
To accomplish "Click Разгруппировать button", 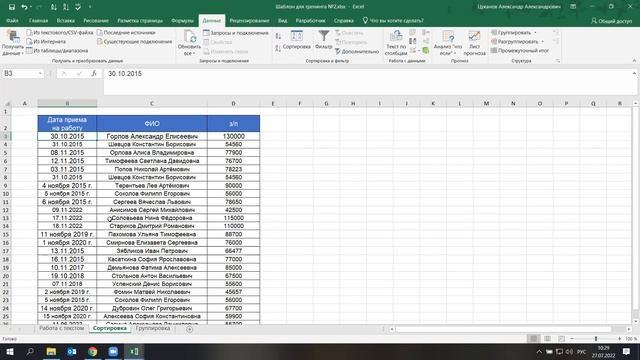I will pyautogui.click(x=514, y=41).
